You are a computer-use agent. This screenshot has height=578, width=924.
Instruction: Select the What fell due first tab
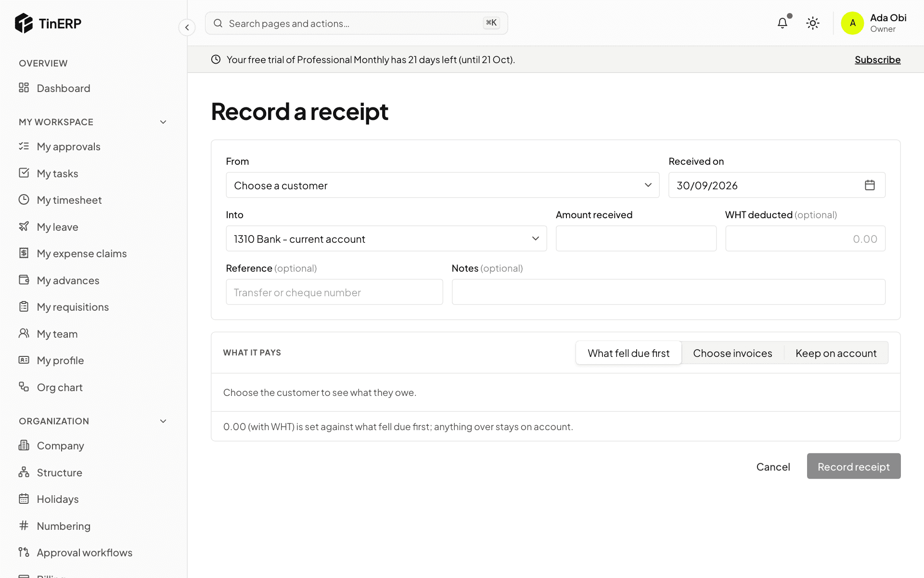(x=629, y=353)
